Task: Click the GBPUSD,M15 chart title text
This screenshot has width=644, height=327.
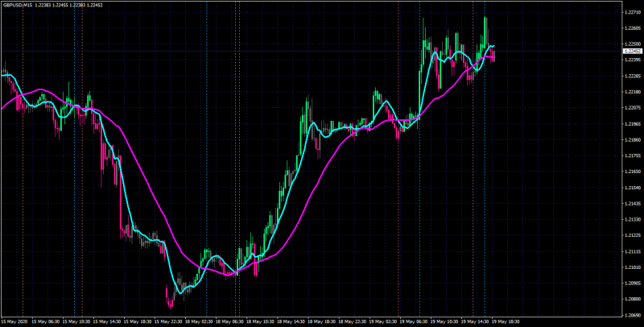Action: pos(17,4)
